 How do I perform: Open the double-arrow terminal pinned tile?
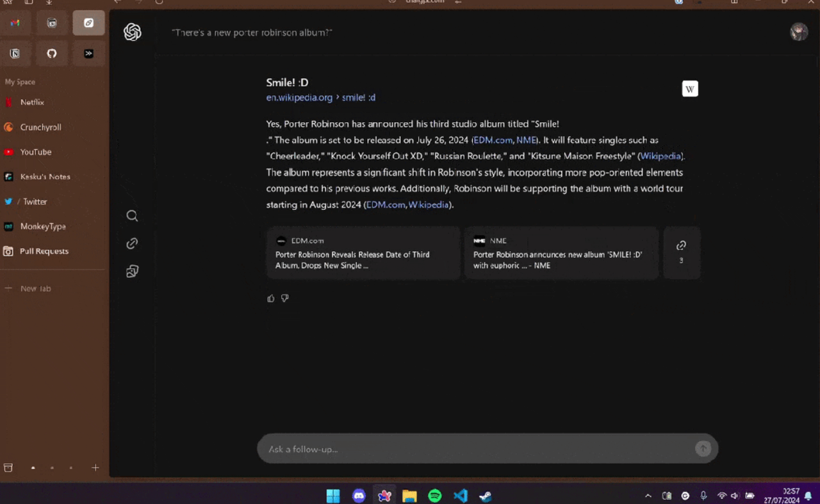88,54
